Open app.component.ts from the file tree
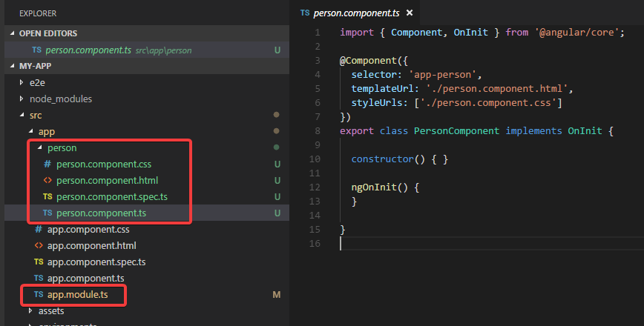Screen dimensions: 644x326 click(x=85, y=279)
